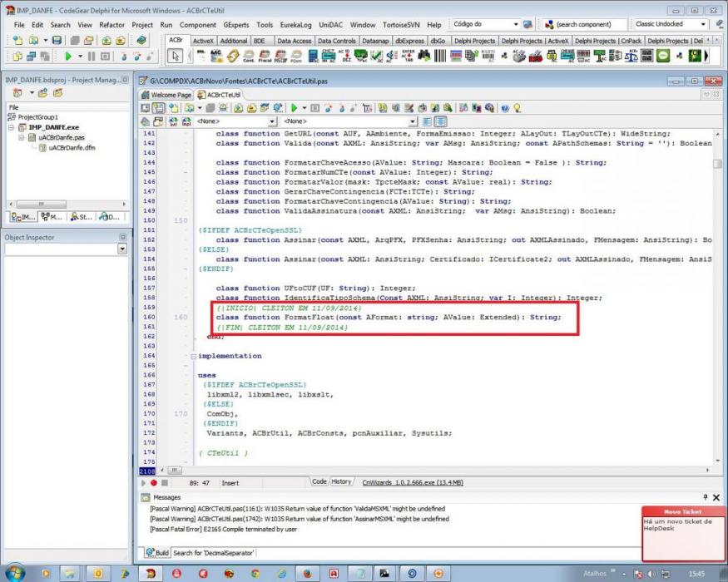Collapse the implementation section fold marker
The height and width of the screenshot is (582, 728).
193,356
